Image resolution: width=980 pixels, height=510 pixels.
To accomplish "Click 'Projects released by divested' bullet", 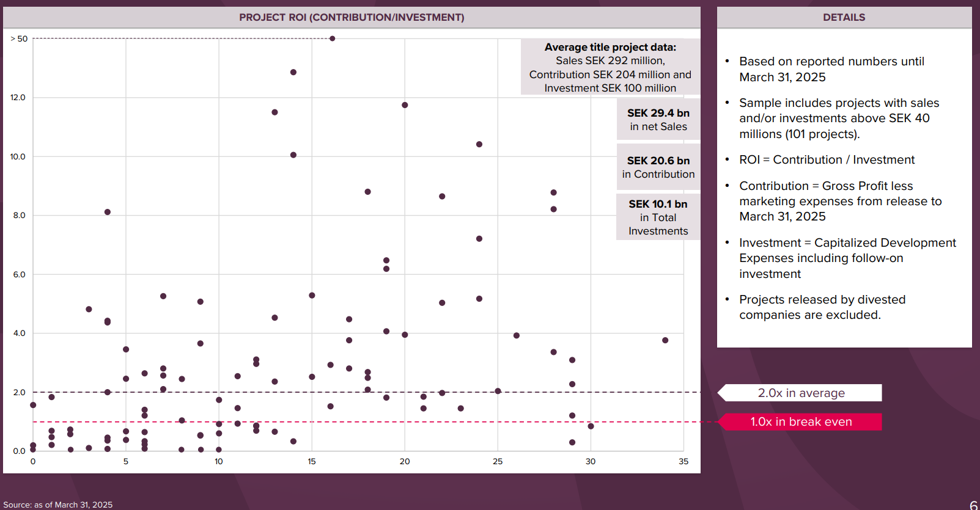I will 822,299.
